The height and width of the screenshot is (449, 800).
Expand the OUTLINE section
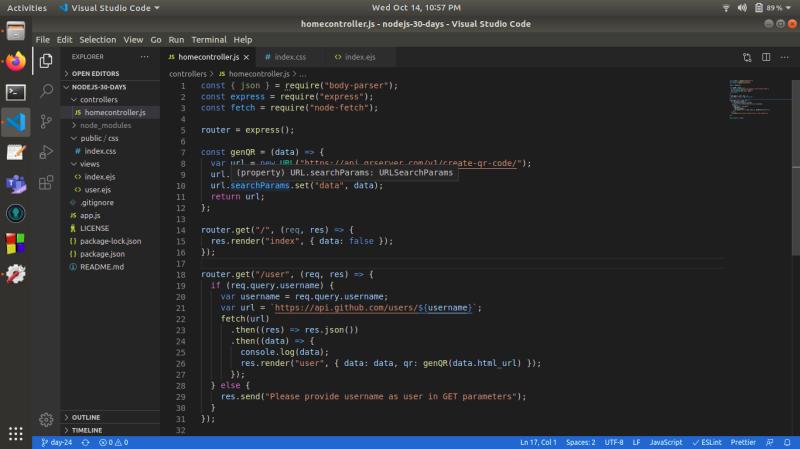pyautogui.click(x=86, y=417)
